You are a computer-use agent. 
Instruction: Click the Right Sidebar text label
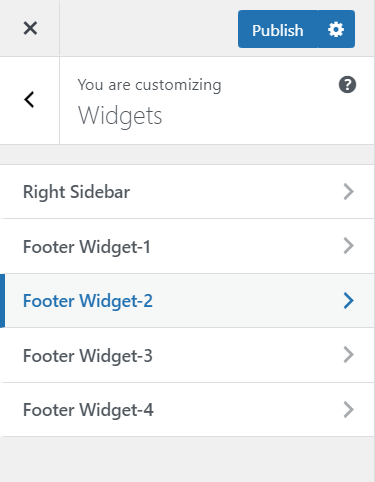click(x=76, y=192)
